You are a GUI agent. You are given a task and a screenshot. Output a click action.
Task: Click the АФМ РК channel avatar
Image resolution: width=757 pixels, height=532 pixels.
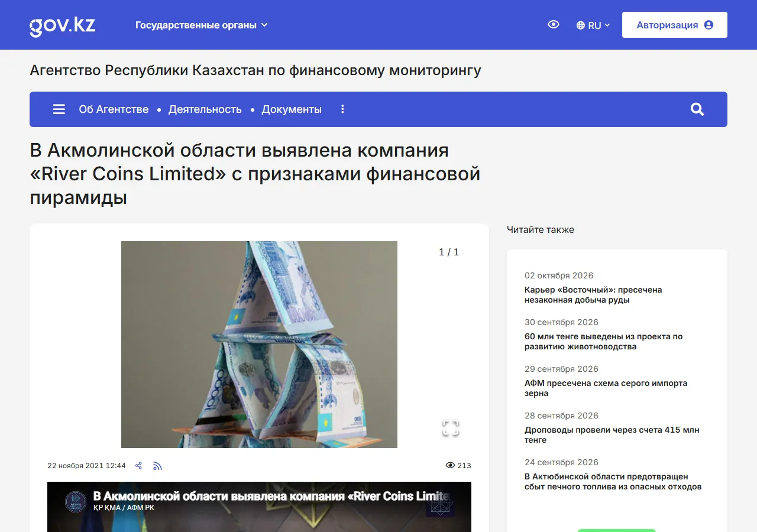(x=76, y=502)
